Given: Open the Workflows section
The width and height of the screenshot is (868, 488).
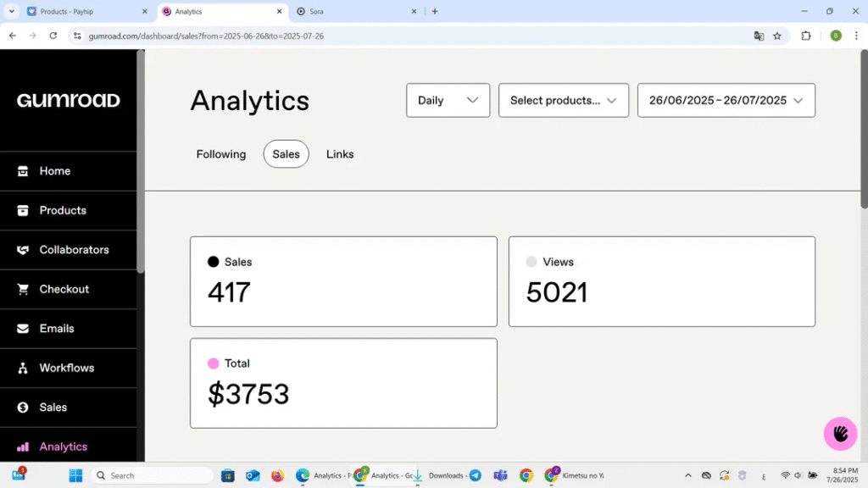Looking at the screenshot, I should (x=66, y=368).
